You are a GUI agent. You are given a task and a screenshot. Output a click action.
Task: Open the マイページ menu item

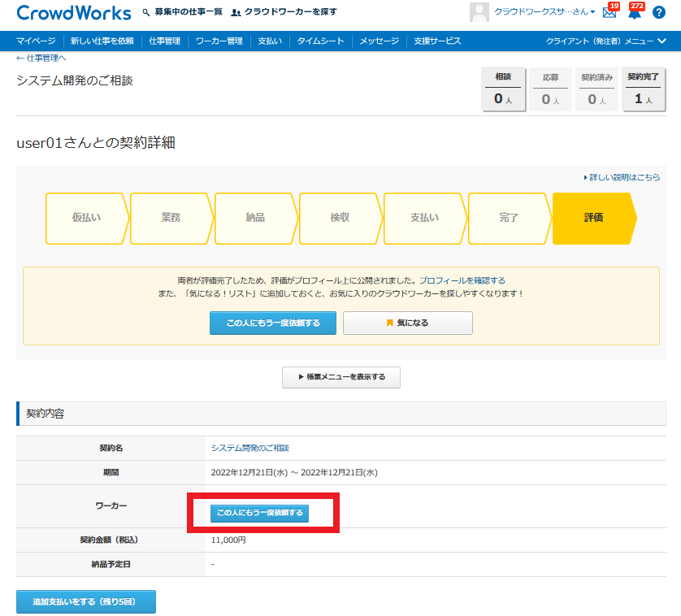[x=36, y=41]
